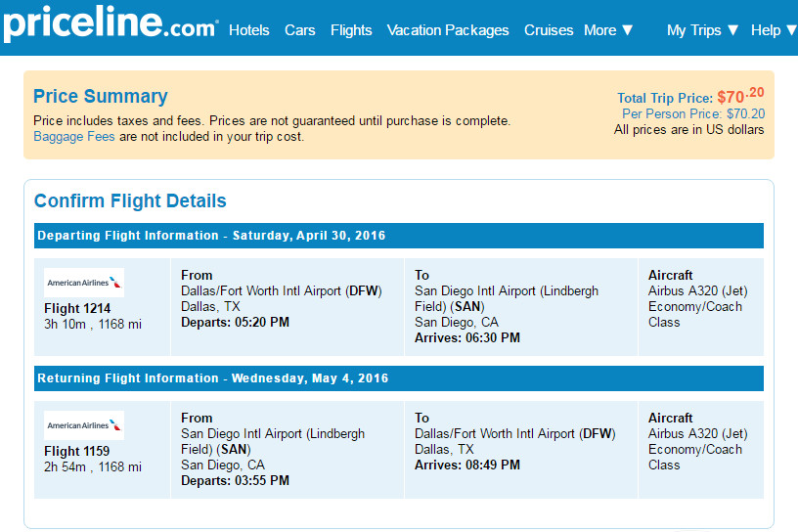Select the Flight 1159 number text

coord(77,451)
